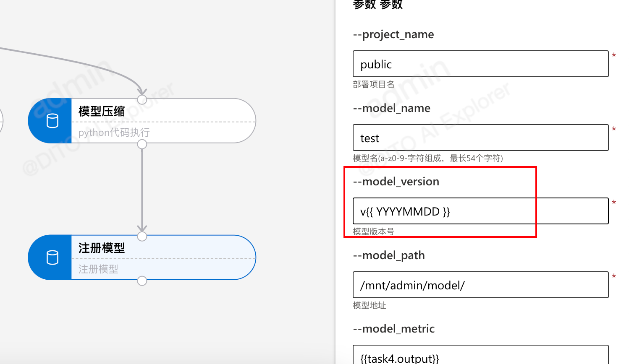Click the top input port of 注册模型 node
Image resolution: width=629 pixels, height=364 pixels.
[x=142, y=237]
